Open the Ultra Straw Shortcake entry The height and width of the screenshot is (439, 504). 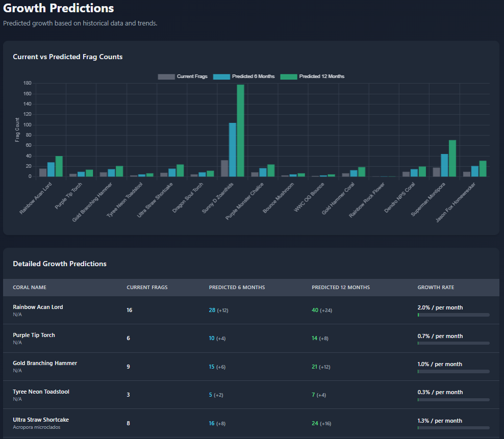(x=41, y=420)
